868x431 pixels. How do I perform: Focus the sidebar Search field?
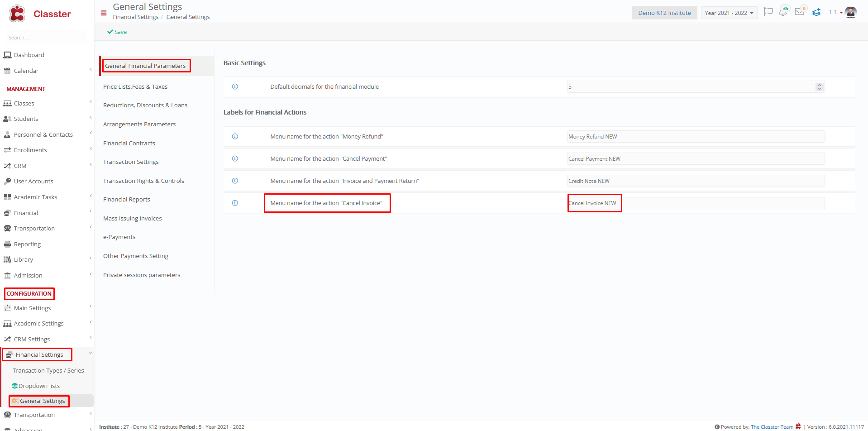tap(45, 38)
